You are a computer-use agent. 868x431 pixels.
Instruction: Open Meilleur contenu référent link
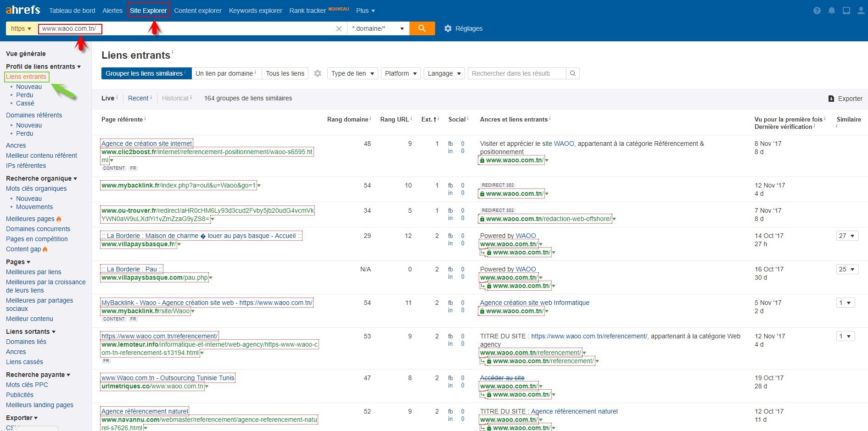pyautogui.click(x=41, y=155)
